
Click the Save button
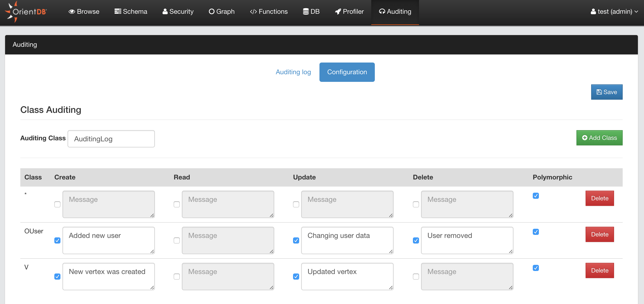607,92
